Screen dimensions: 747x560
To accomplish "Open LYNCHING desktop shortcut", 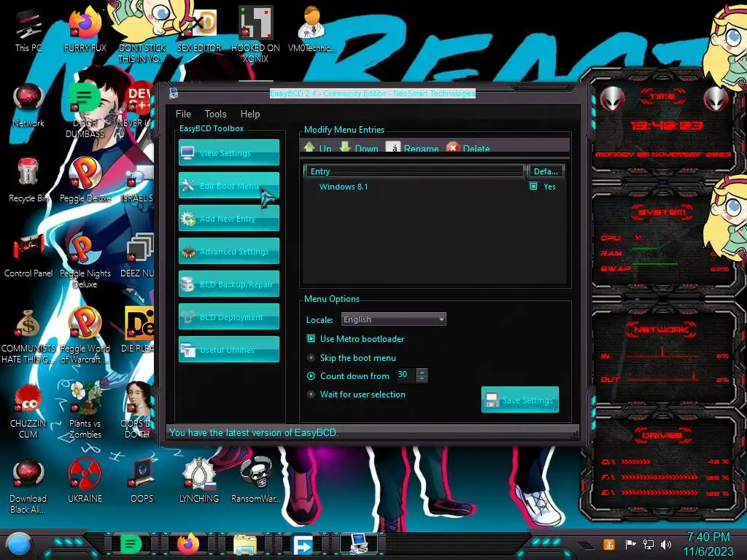I will click(199, 481).
